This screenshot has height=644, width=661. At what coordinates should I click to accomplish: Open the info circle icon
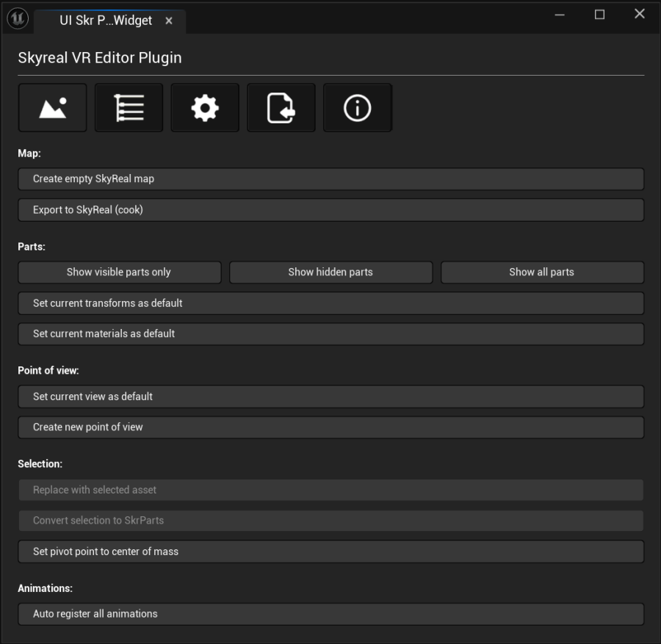pyautogui.click(x=358, y=108)
